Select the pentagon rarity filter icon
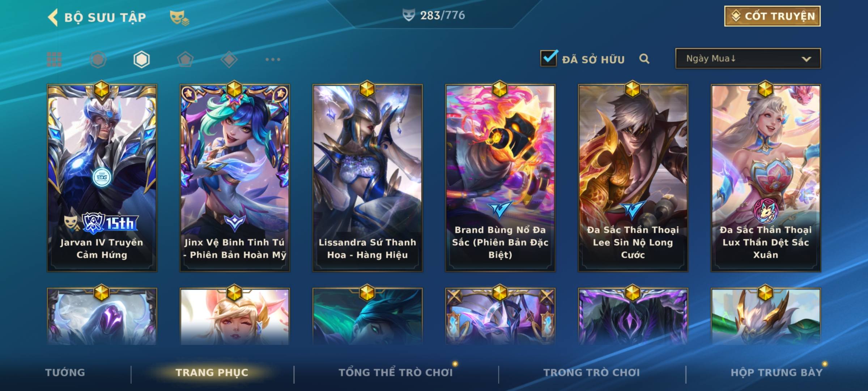The width and height of the screenshot is (868, 391). [x=185, y=59]
